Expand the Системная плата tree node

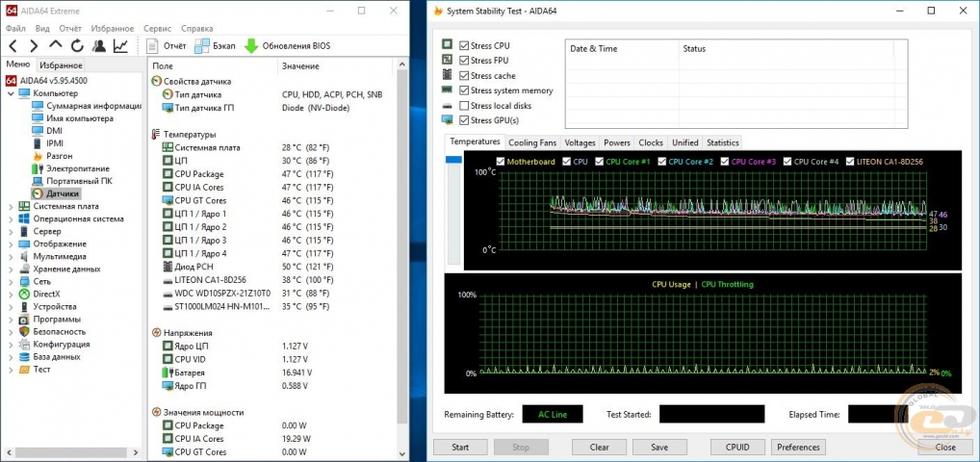pyautogui.click(x=11, y=206)
